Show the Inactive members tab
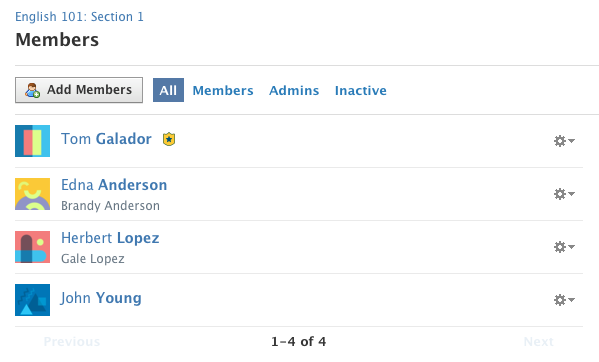 [361, 90]
